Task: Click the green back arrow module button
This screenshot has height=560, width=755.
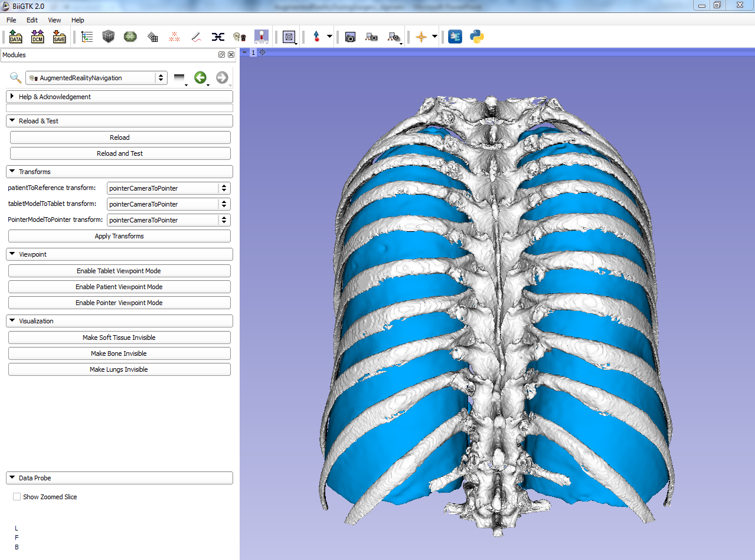Action: (201, 77)
